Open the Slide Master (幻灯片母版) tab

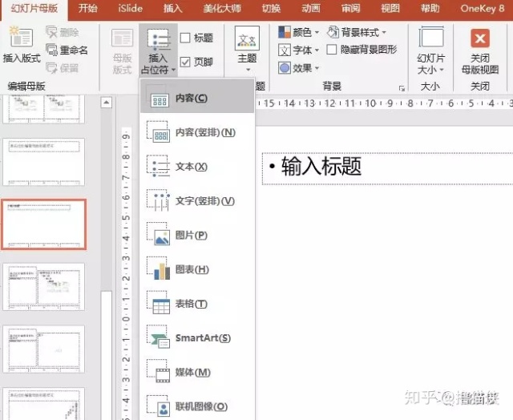pos(34,9)
